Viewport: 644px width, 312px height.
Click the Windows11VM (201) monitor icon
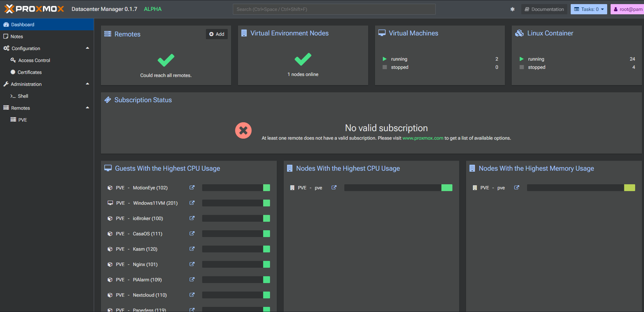[110, 203]
